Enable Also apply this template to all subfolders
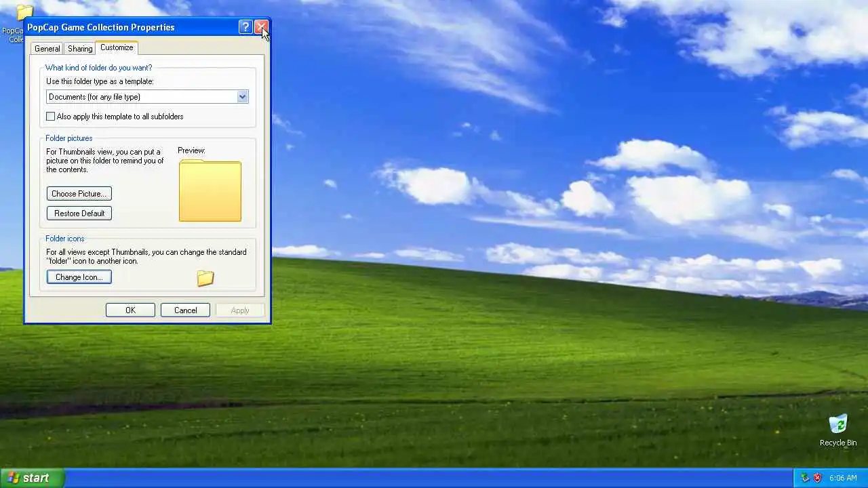Screen dimensions: 868x488 coord(50,117)
